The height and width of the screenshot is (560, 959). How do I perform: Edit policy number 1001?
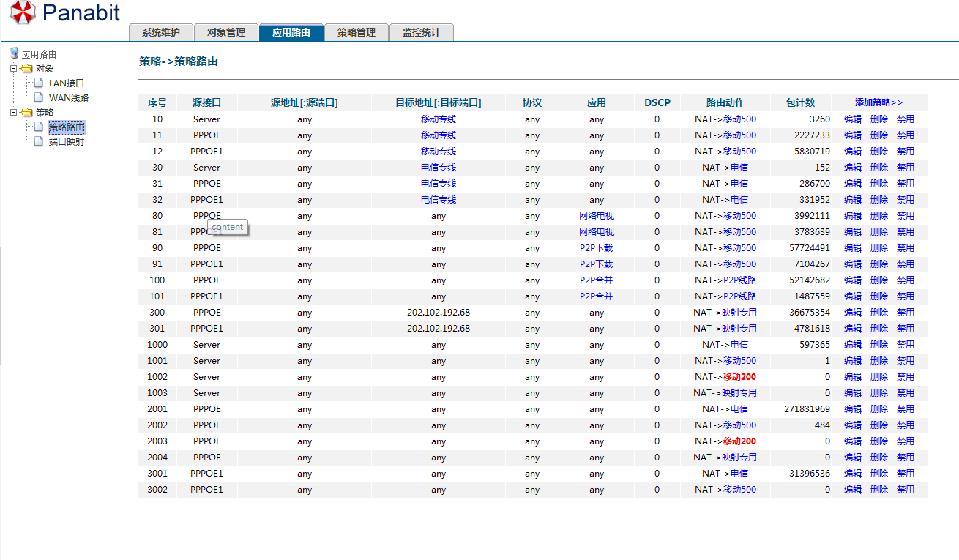tap(853, 361)
